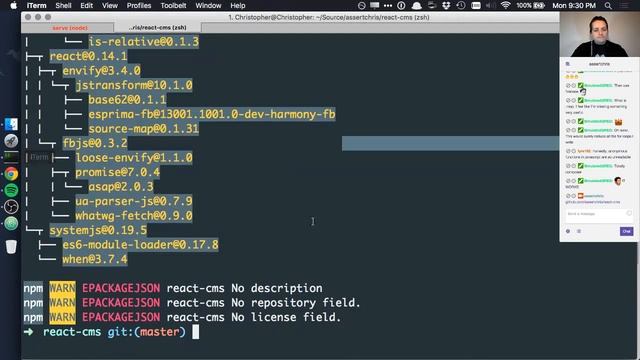Click the iTerm window title bar text
This screenshot has height=360, width=640.
point(329,17)
